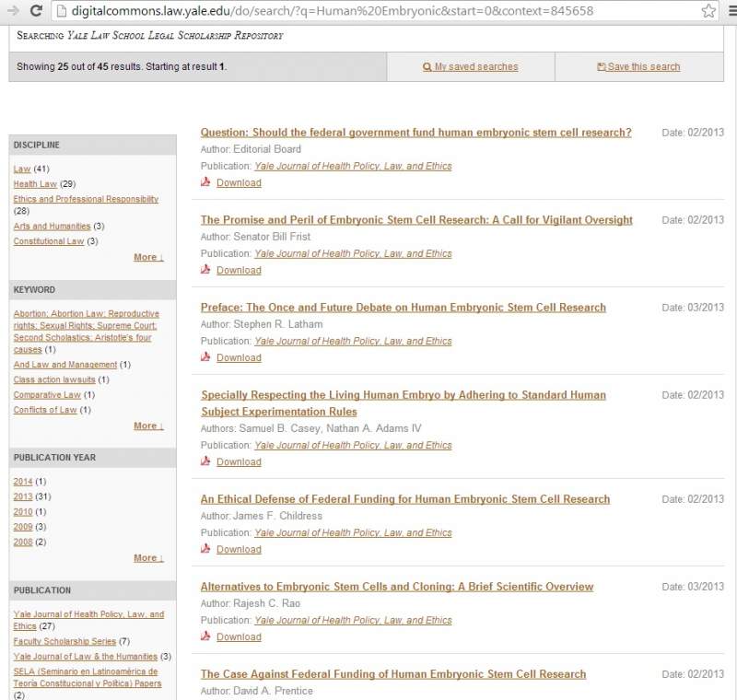Click the disk icon beside Save this search

click(x=602, y=66)
